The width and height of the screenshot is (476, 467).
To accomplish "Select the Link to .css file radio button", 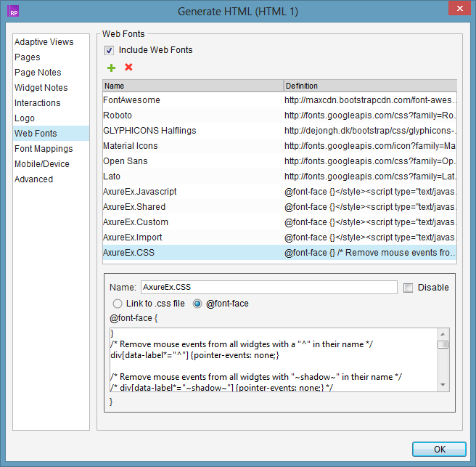I will coord(118,304).
